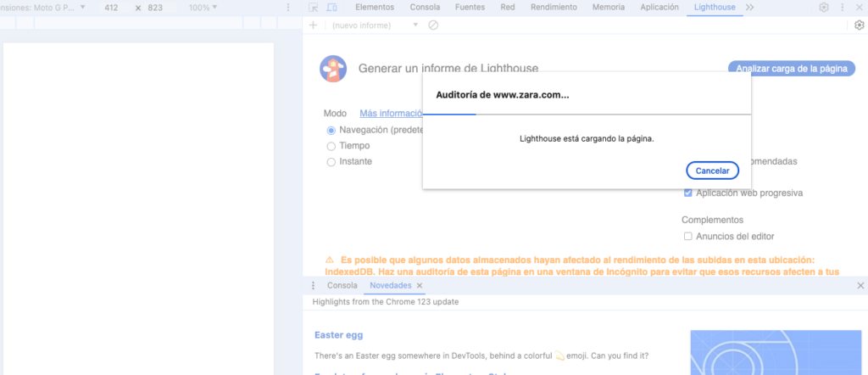This screenshot has height=375, width=868.
Task: Click 'Highlights from the Chrome 123 update' text
Action: [x=386, y=302]
